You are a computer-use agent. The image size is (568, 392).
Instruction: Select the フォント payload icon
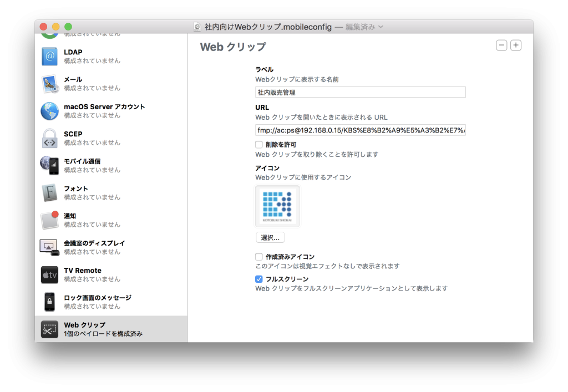coord(49,192)
